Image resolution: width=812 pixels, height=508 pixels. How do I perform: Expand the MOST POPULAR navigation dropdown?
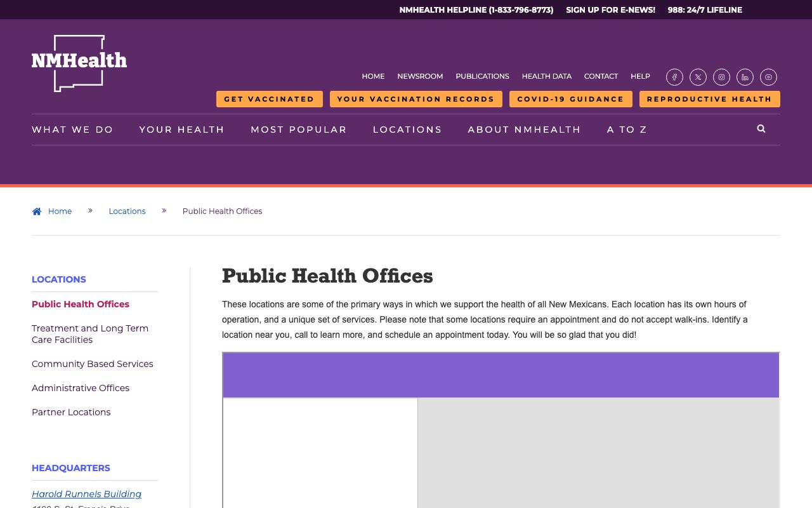point(299,130)
